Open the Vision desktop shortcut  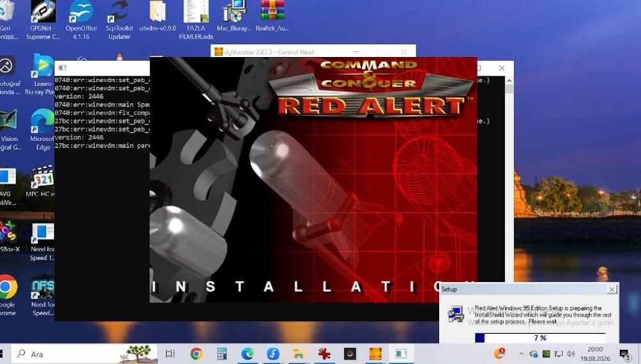click(x=9, y=130)
